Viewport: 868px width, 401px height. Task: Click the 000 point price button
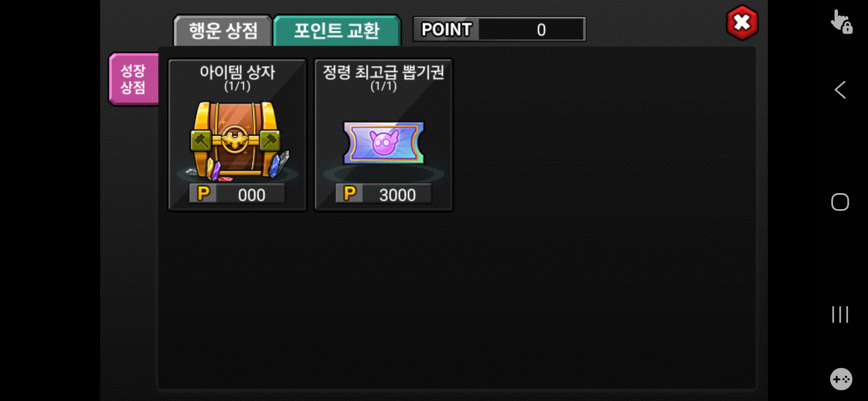click(x=237, y=193)
